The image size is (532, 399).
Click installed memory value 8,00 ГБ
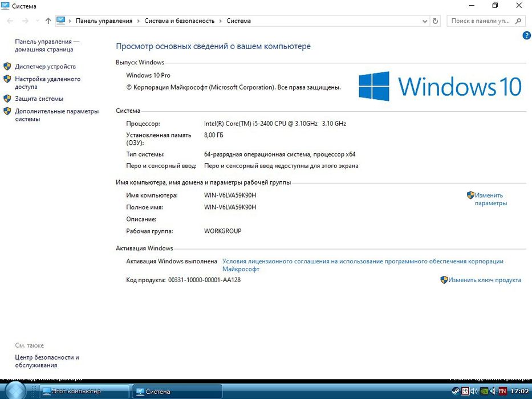pyautogui.click(x=214, y=135)
